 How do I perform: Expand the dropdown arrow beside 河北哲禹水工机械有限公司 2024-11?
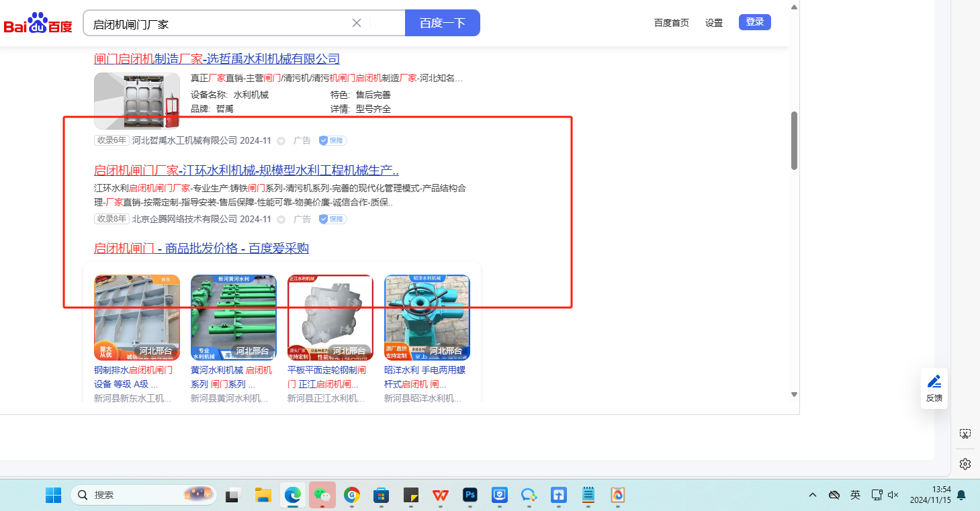coord(281,141)
